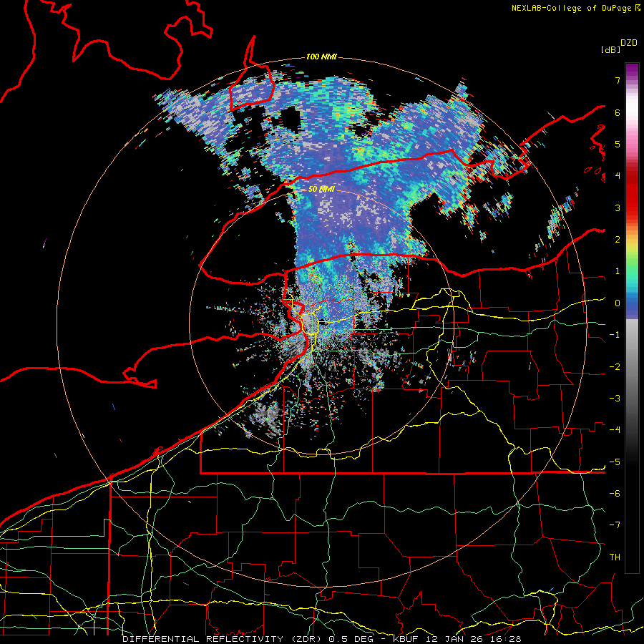The image size is (644, 644).
Task: Click the 3 dB label on the color scale
Action: point(618,208)
